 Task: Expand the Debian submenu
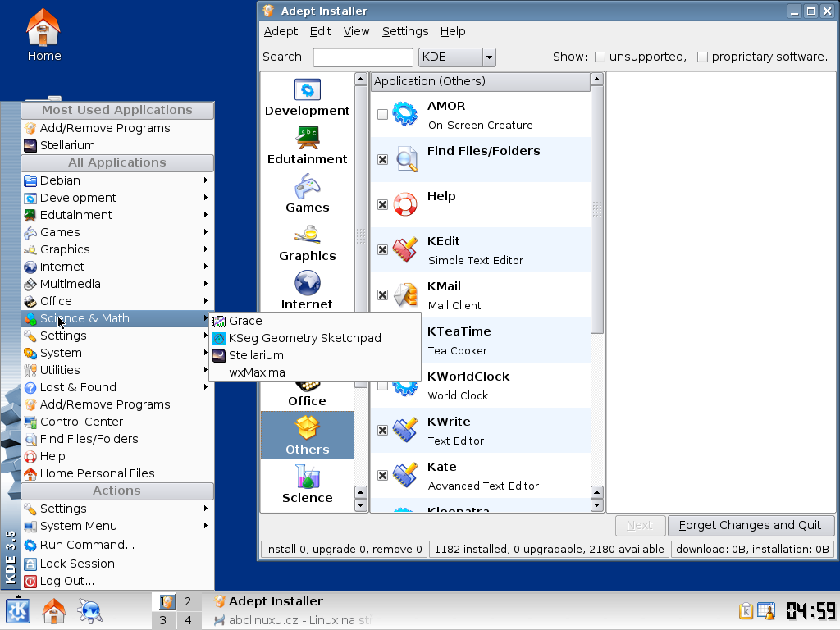pyautogui.click(x=117, y=180)
